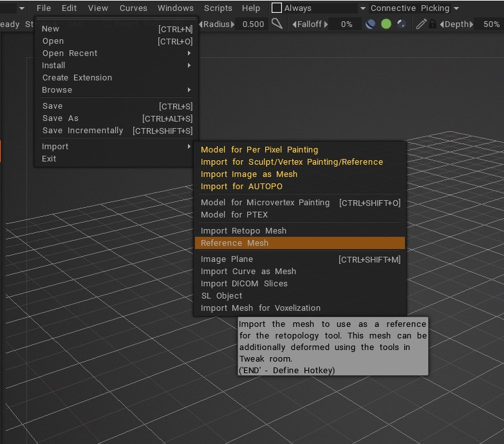The height and width of the screenshot is (444, 504).
Task: Choose New from the File menu
Action: (118, 29)
